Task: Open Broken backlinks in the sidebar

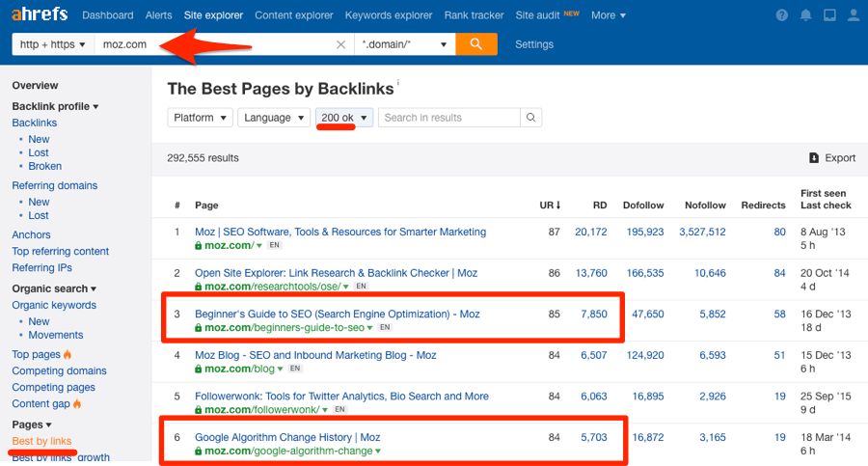Action: [x=44, y=166]
